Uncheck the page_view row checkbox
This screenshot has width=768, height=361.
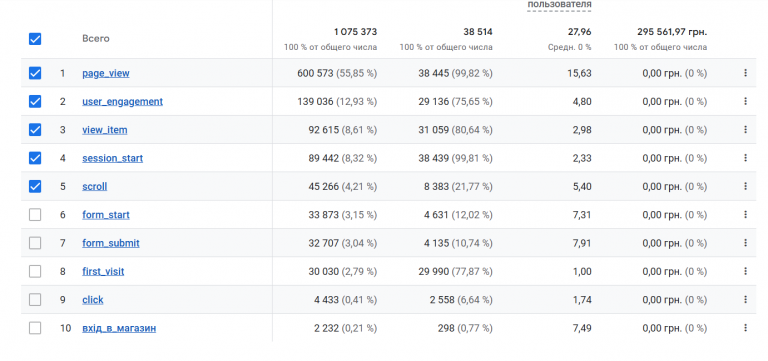point(35,73)
